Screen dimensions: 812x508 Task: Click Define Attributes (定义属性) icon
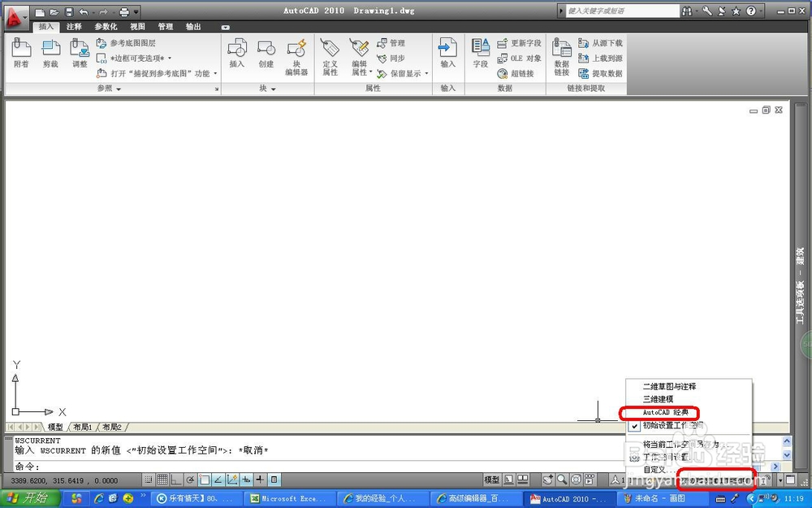(330, 57)
